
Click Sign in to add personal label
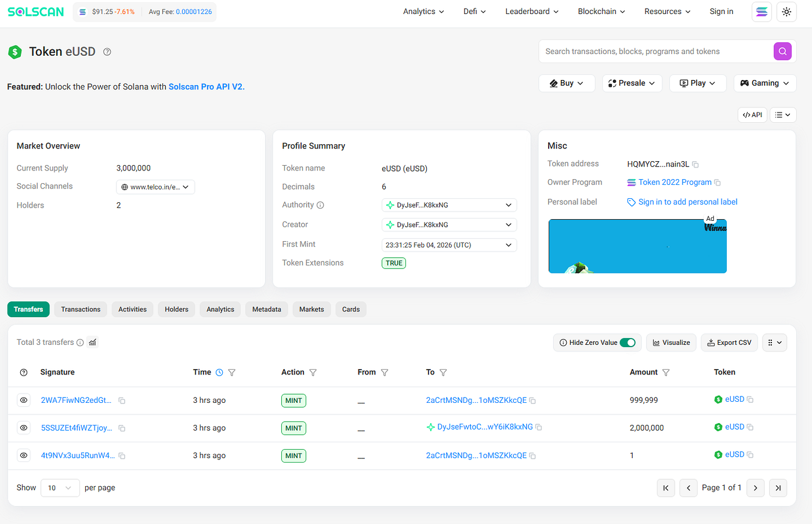coord(688,202)
